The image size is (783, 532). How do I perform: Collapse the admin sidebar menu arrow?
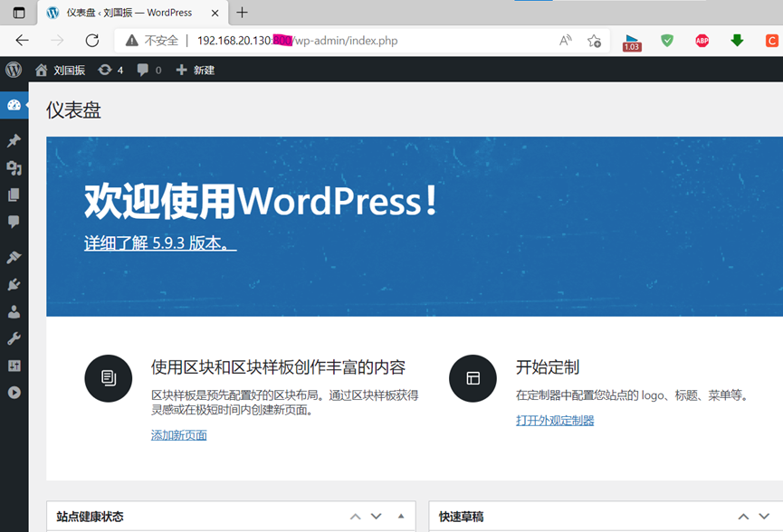click(x=14, y=394)
